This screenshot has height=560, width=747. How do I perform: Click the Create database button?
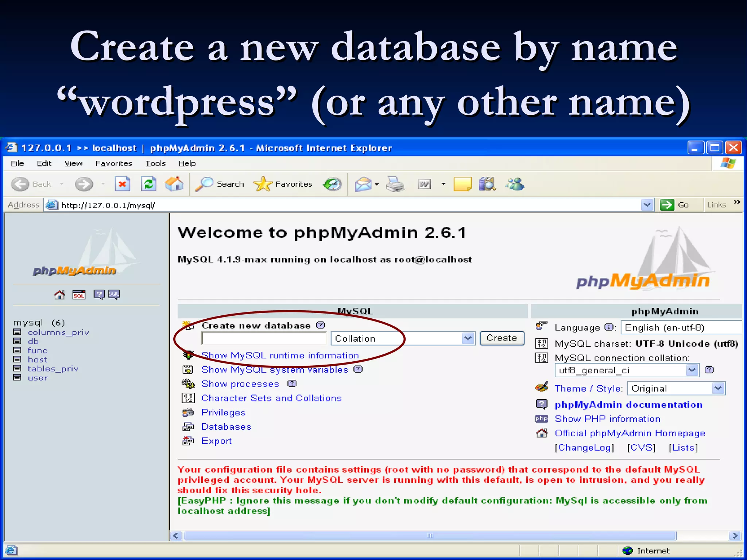click(x=502, y=338)
